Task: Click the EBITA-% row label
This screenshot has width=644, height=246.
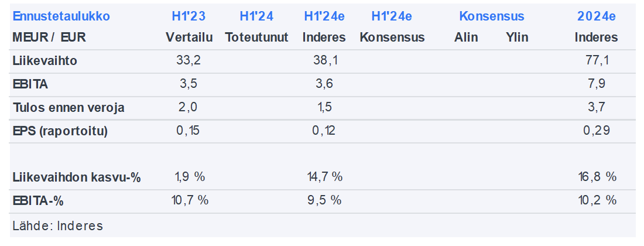Action: click(37, 200)
